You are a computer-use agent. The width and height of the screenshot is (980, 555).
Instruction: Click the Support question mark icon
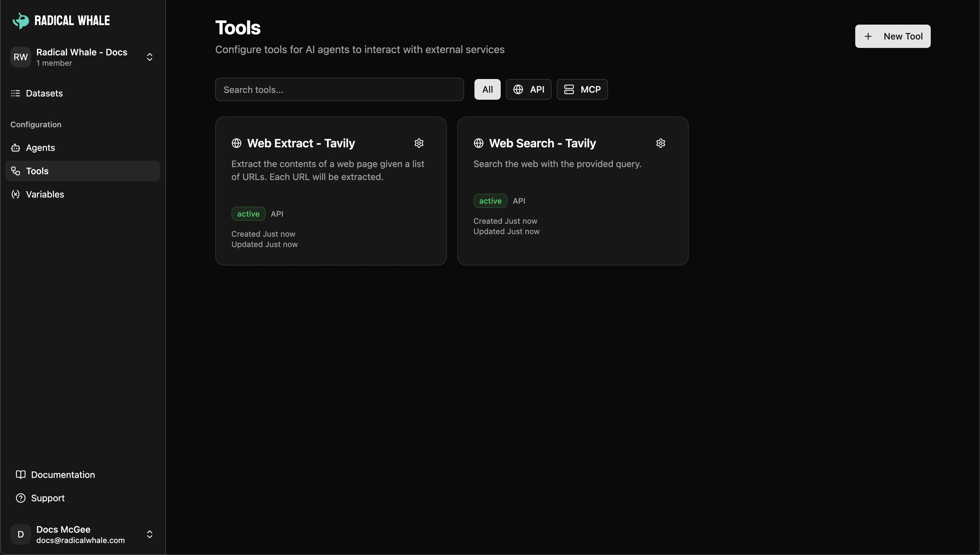(20, 498)
